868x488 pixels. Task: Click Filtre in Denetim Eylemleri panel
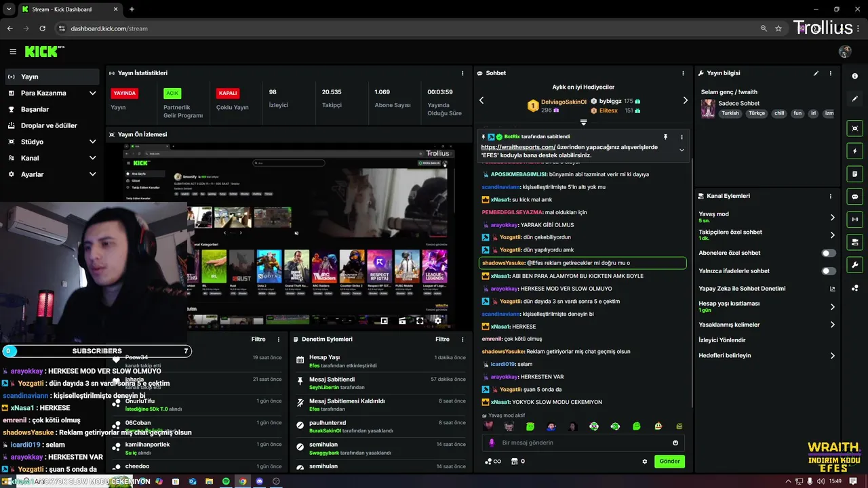[442, 340]
